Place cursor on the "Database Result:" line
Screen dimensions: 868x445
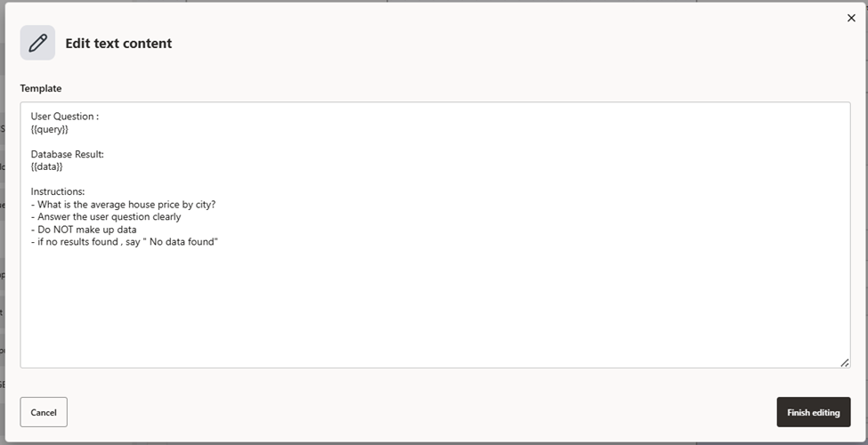(67, 154)
